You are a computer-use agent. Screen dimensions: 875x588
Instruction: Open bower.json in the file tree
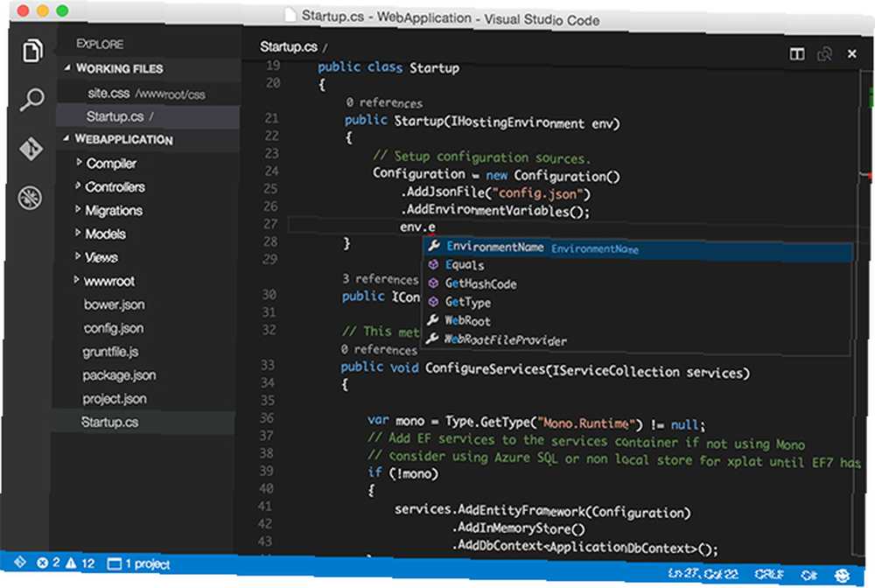coord(114,304)
